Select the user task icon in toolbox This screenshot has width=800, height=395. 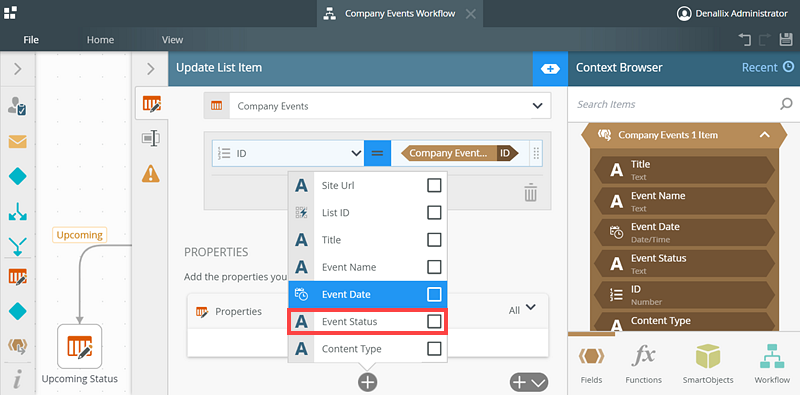point(18,106)
